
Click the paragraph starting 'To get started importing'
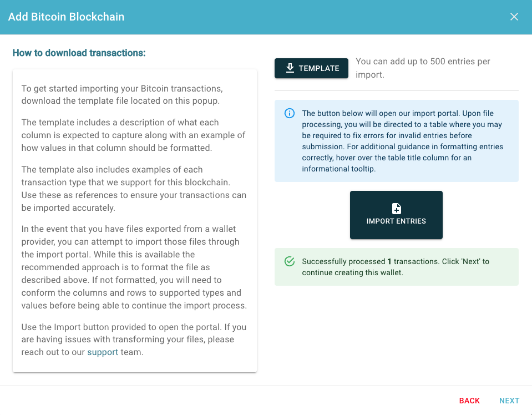pyautogui.click(x=122, y=95)
